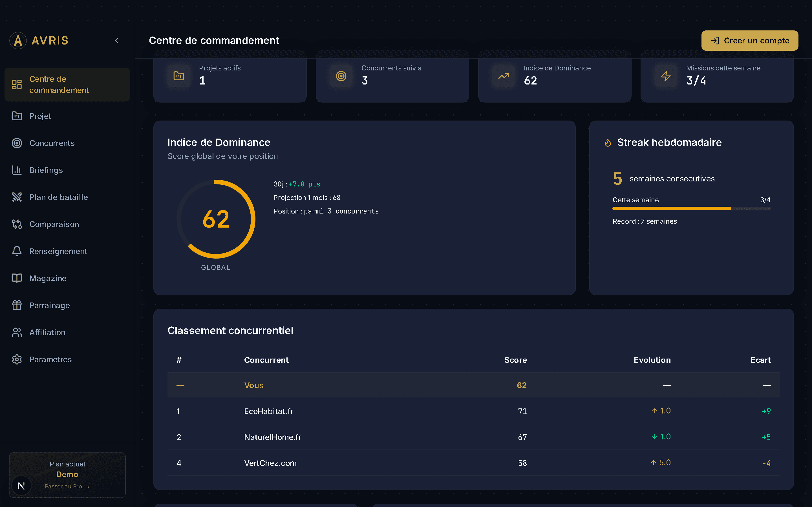Expand the Passer au Pro section

pyautogui.click(x=67, y=486)
